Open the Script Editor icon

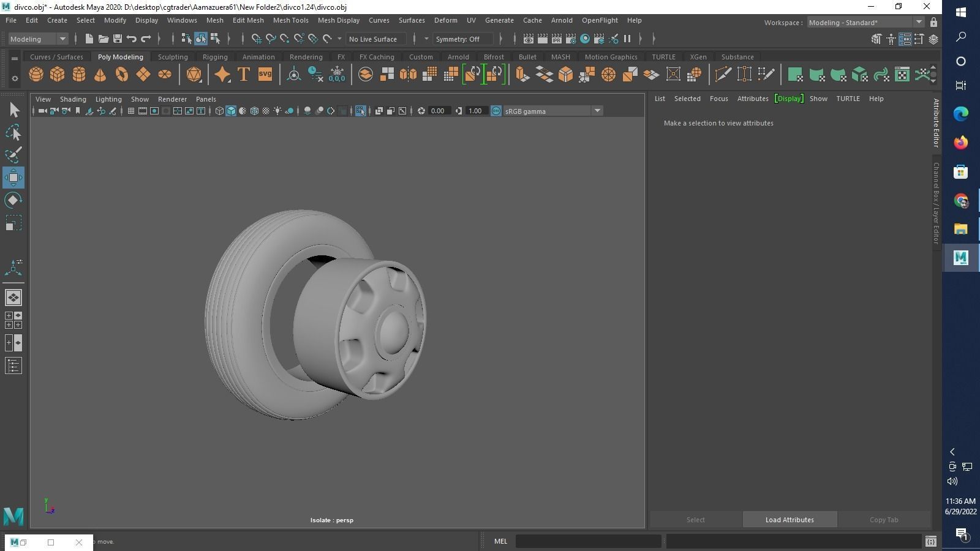(x=930, y=541)
